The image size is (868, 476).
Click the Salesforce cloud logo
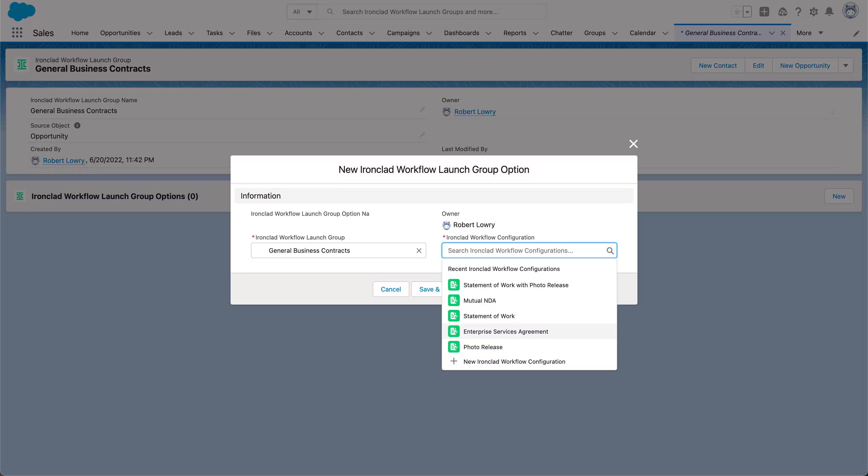(x=21, y=12)
